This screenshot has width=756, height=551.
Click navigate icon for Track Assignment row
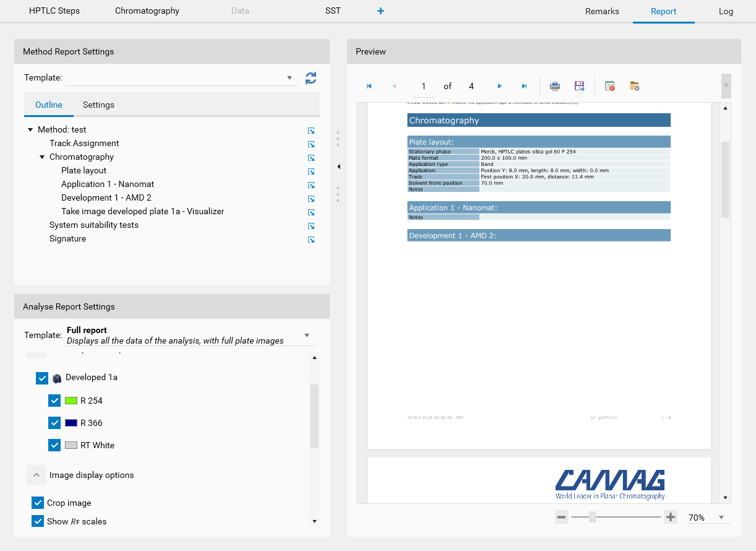click(311, 144)
